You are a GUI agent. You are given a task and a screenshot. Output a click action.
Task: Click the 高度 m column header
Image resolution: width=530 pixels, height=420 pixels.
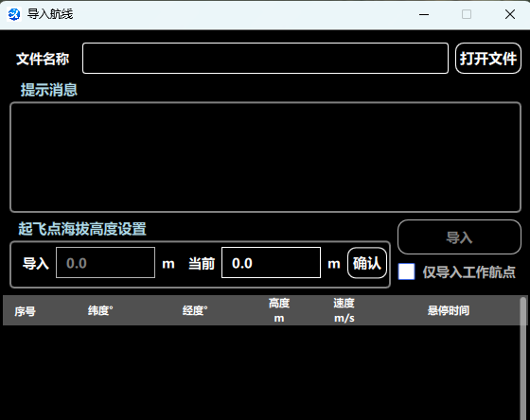[279, 310]
